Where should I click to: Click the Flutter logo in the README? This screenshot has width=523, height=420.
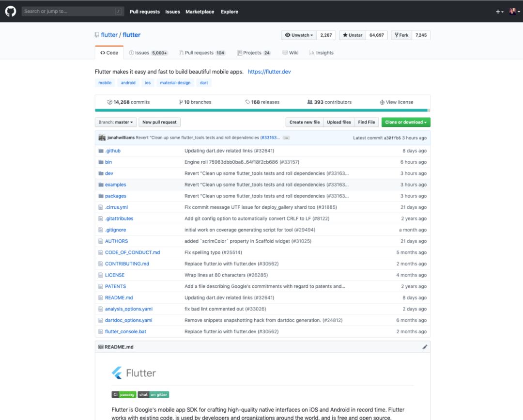[134, 373]
